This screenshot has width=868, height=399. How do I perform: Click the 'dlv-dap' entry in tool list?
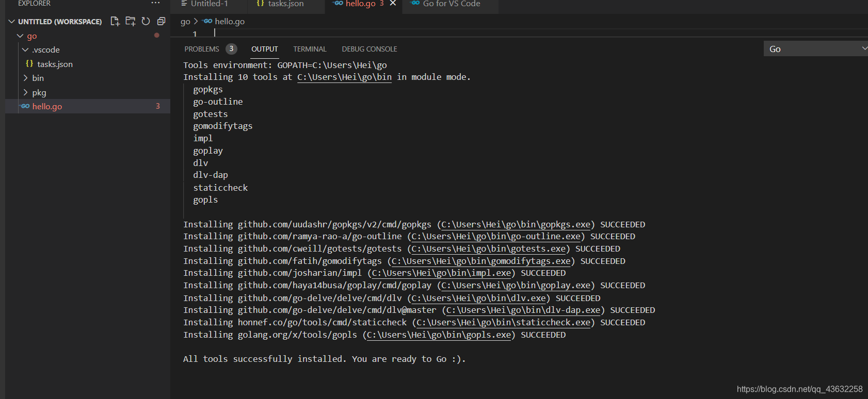[x=211, y=175]
